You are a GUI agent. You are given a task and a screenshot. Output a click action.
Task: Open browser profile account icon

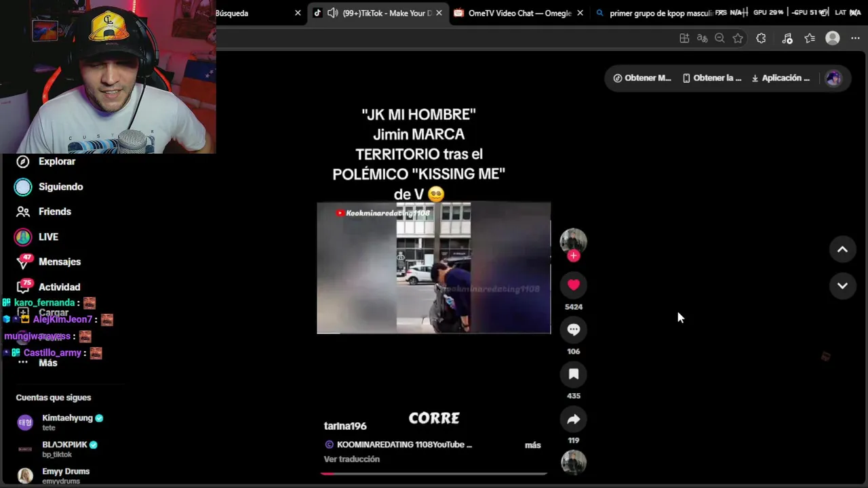click(x=833, y=39)
